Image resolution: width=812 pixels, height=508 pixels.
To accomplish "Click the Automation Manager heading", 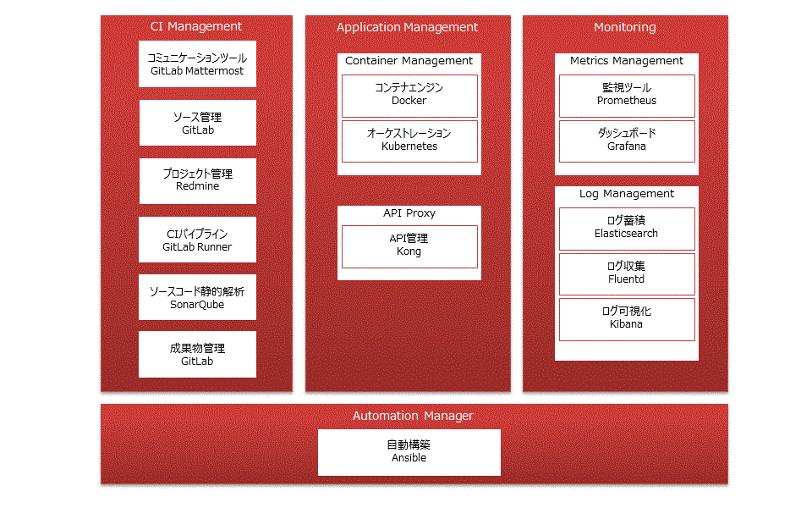I will pos(413,416).
